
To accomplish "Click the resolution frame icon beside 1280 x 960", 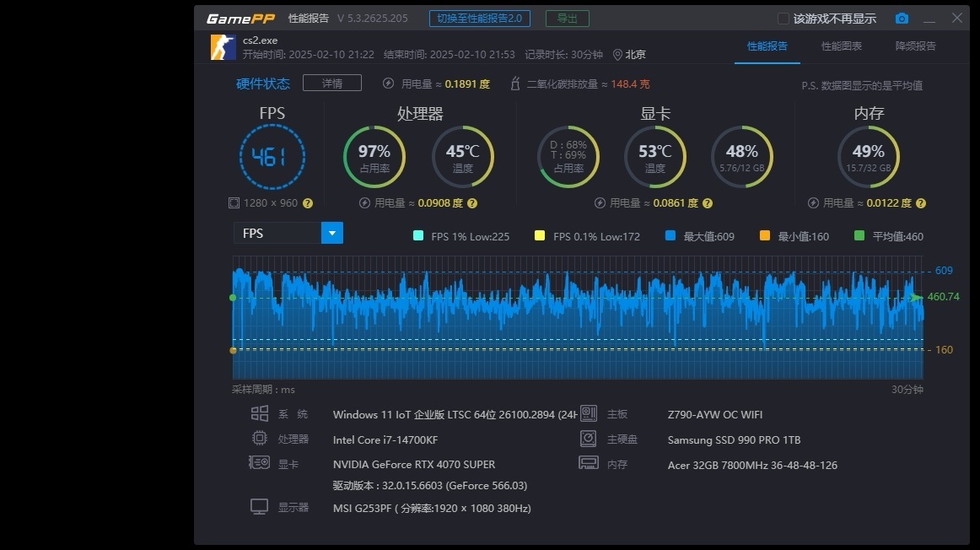I will pos(234,203).
